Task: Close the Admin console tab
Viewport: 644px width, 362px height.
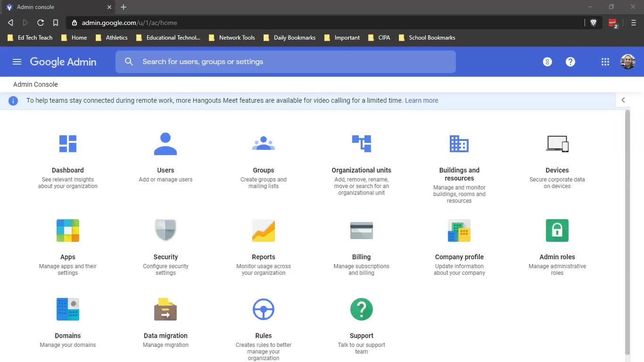Action: pyautogui.click(x=109, y=7)
